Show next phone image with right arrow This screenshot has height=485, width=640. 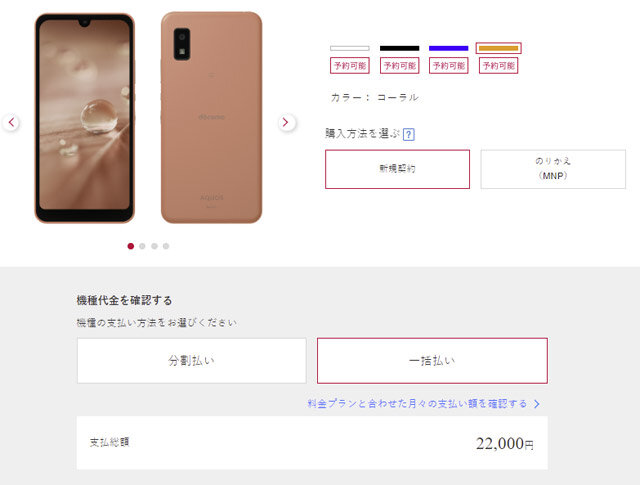(x=287, y=122)
